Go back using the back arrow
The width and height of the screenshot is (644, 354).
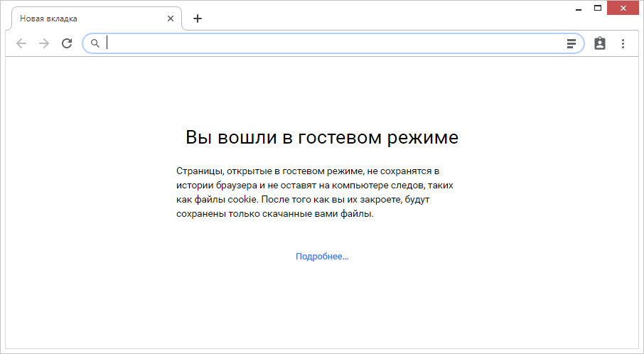[x=21, y=43]
